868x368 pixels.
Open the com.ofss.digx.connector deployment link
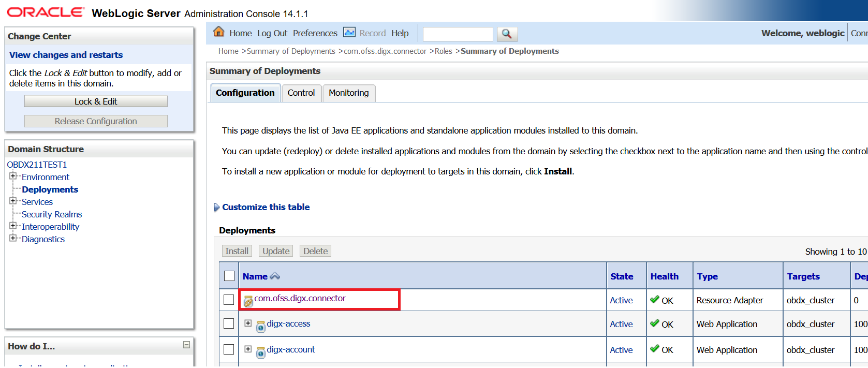(x=300, y=298)
